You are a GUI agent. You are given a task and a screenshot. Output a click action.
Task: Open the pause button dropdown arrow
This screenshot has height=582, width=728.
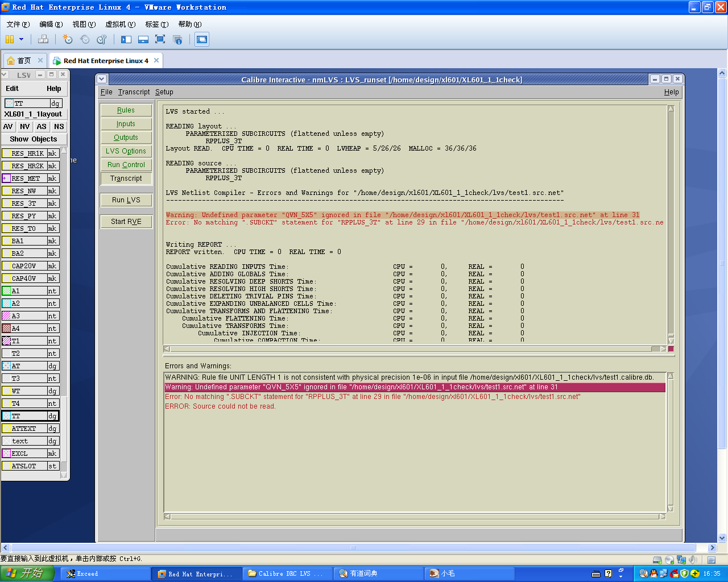pyautogui.click(x=22, y=39)
